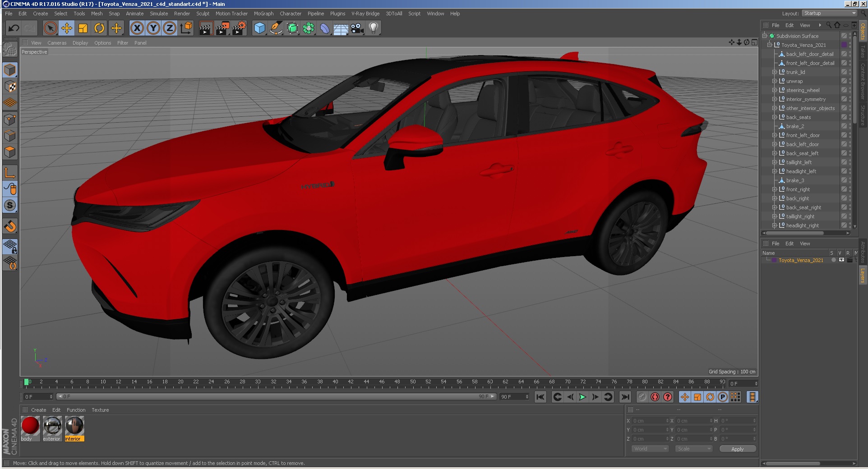Open viewport Display menu
This screenshot has width=868, height=469.
click(x=80, y=43)
